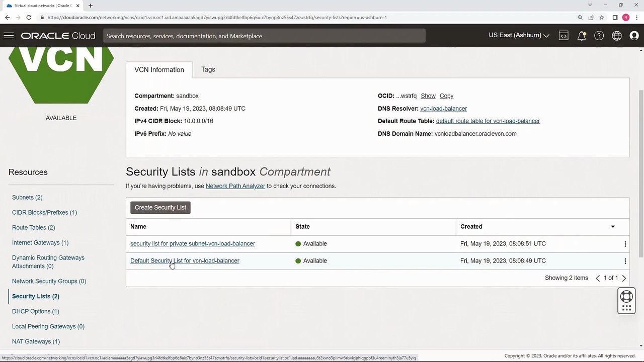Click DNS domain vcnloadbalancer.oraclevcn.com text
The width and height of the screenshot is (644, 362).
pos(475,134)
